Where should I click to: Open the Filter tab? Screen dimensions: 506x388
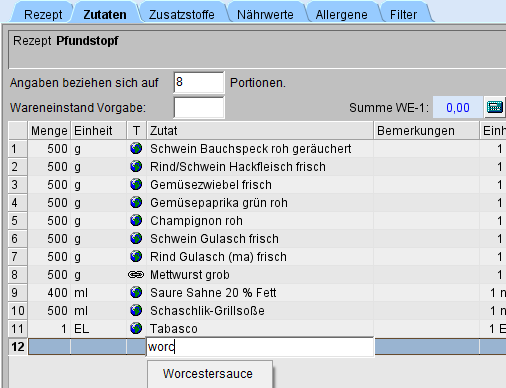(403, 15)
